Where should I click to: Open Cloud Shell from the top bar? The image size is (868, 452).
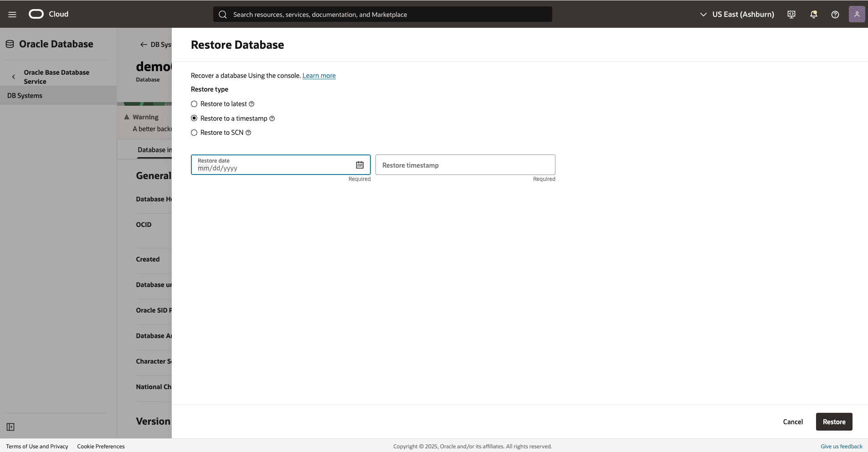791,14
